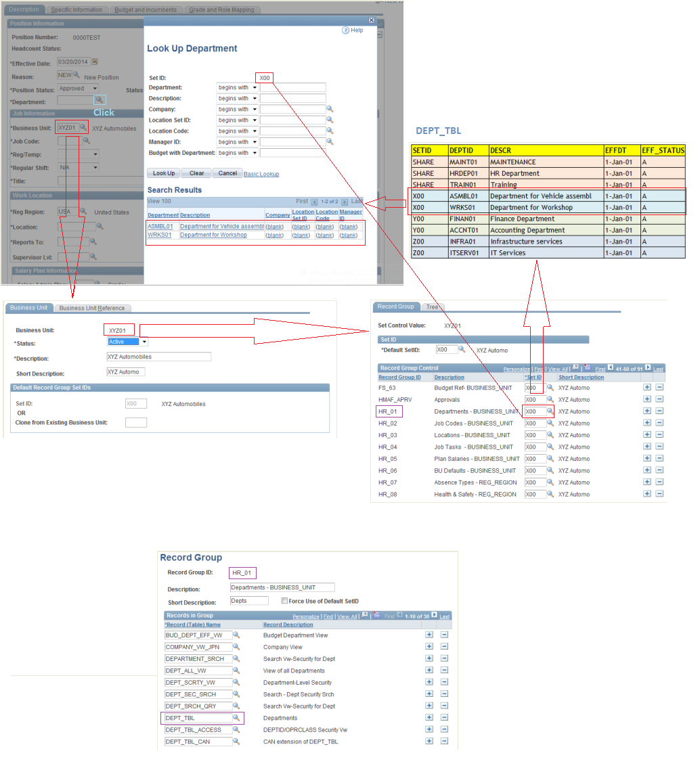Click the Set ID lookup magnifier for HR_01
Viewport: 700px width, 770px height.
point(551,411)
